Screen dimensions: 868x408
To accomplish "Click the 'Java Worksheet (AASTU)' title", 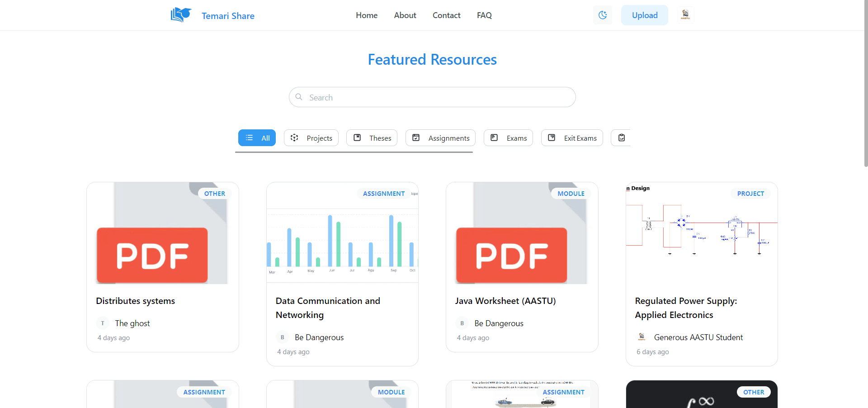I will 505,301.
